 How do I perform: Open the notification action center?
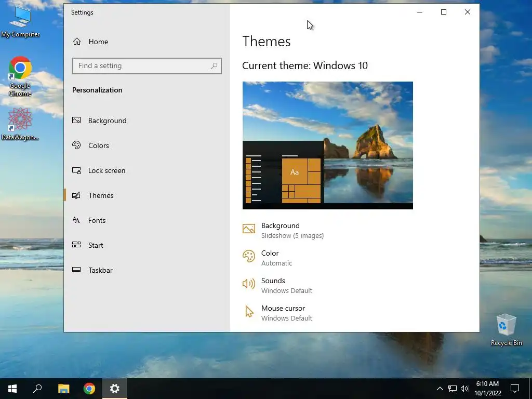(515, 389)
